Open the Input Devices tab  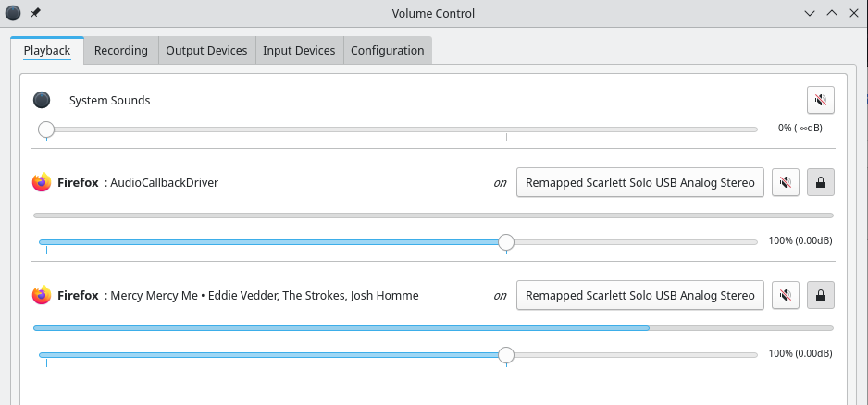coord(299,51)
